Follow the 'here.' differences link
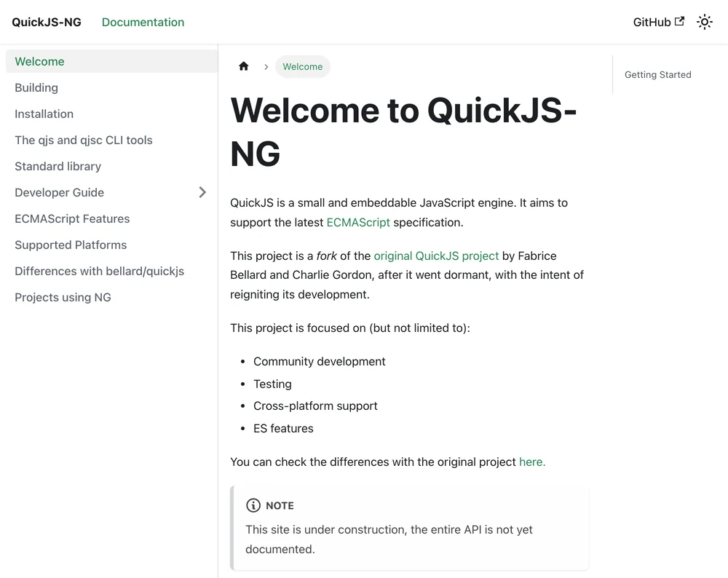728x578 pixels. pos(532,462)
